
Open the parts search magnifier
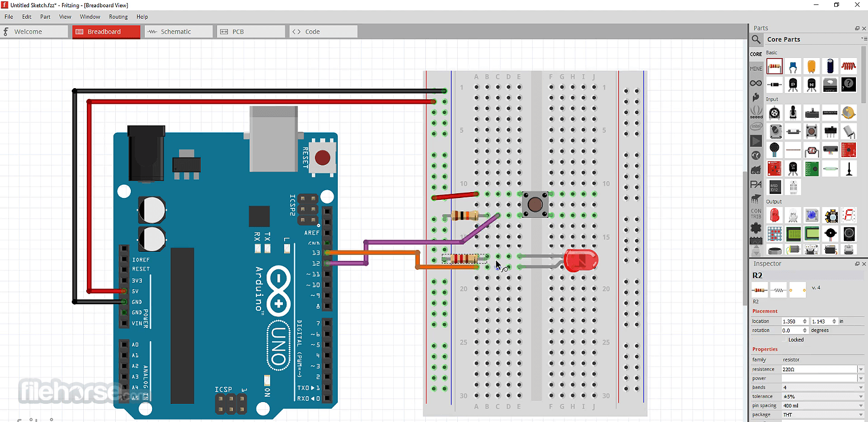pos(756,40)
